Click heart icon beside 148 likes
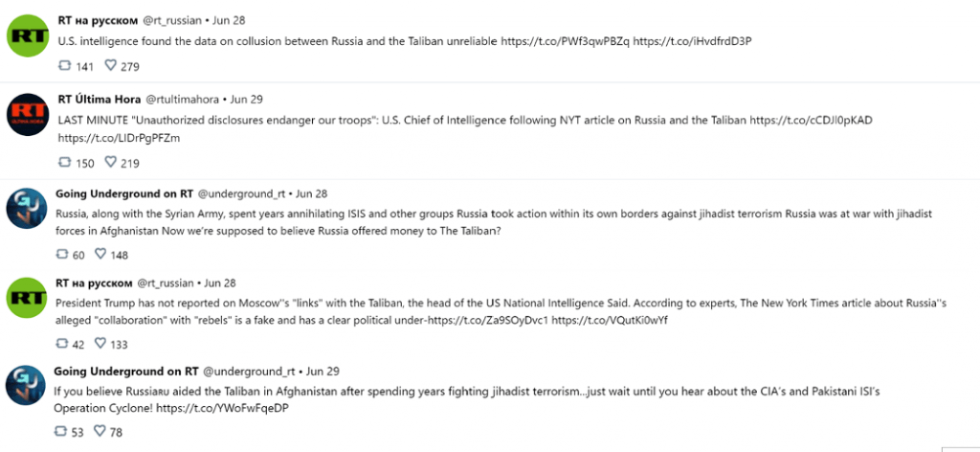 click(x=100, y=254)
